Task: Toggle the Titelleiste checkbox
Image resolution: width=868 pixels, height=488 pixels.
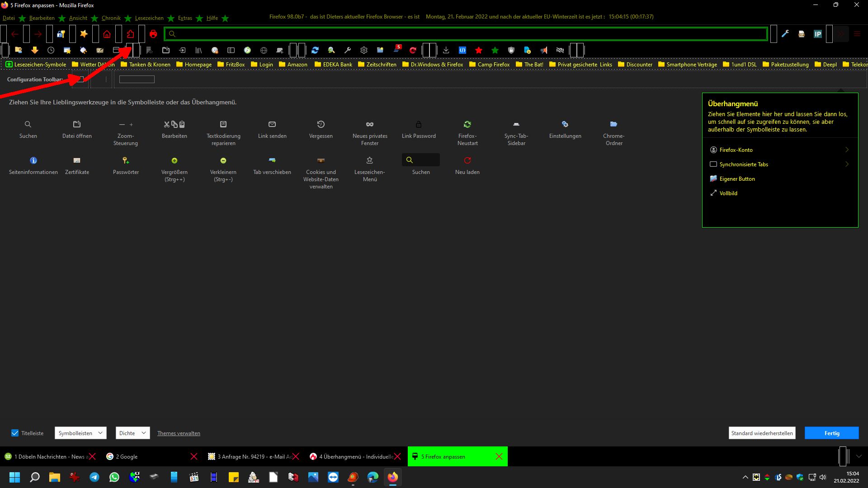Action: [15, 433]
